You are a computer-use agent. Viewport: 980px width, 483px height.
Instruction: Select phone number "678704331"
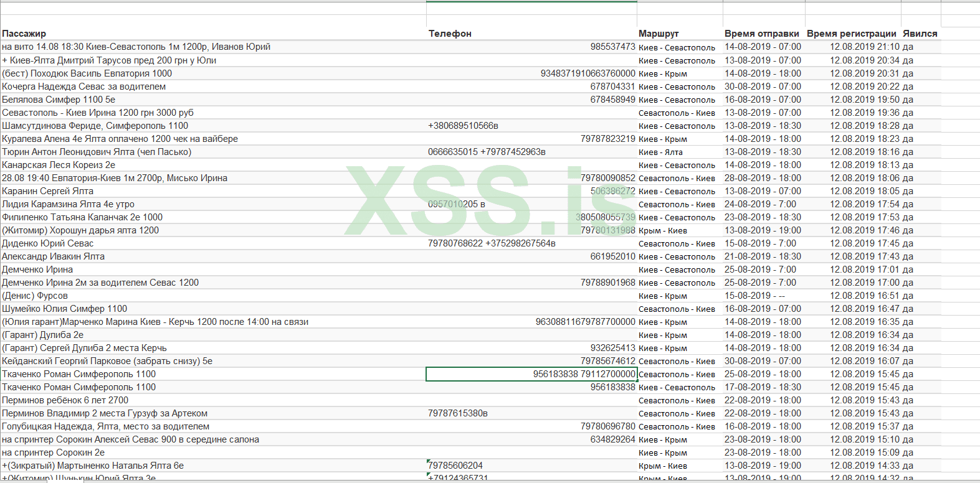(x=613, y=87)
